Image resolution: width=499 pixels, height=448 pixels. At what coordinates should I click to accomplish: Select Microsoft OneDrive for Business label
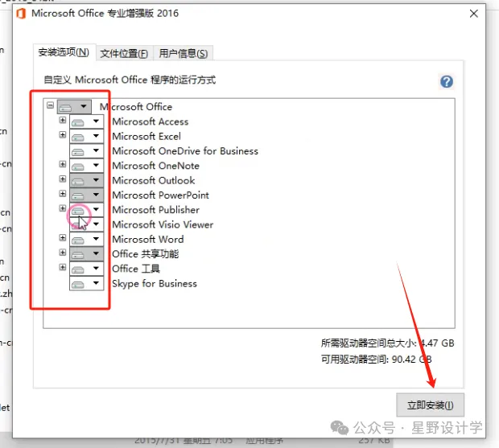click(x=185, y=150)
